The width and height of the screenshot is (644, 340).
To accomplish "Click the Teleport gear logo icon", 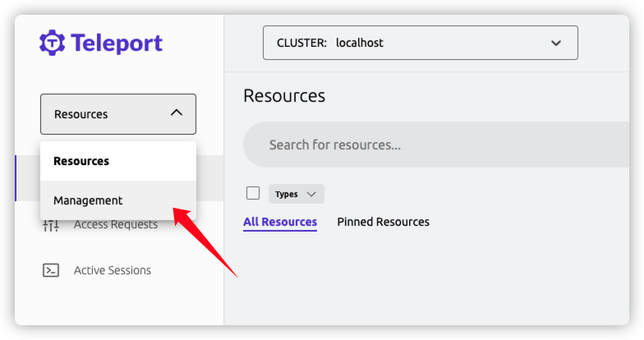I will pyautogui.click(x=52, y=43).
